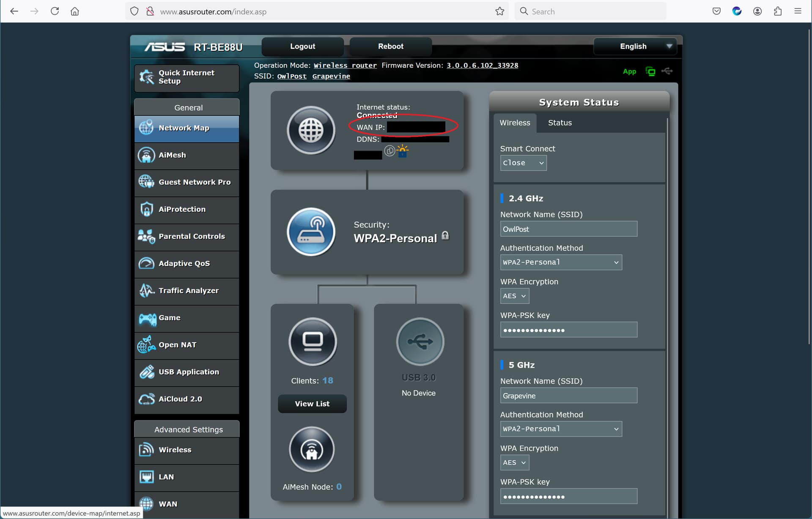Open WAN settings
The image size is (812, 519).
tap(187, 504)
